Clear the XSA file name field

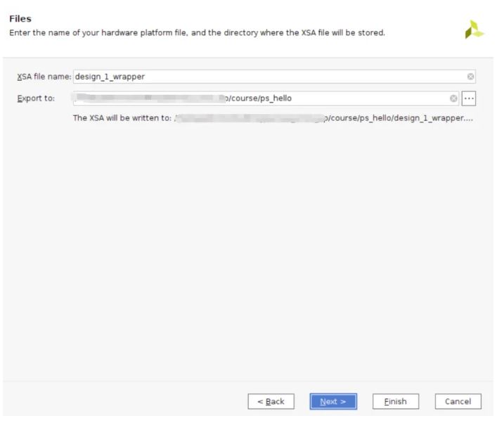[470, 77]
